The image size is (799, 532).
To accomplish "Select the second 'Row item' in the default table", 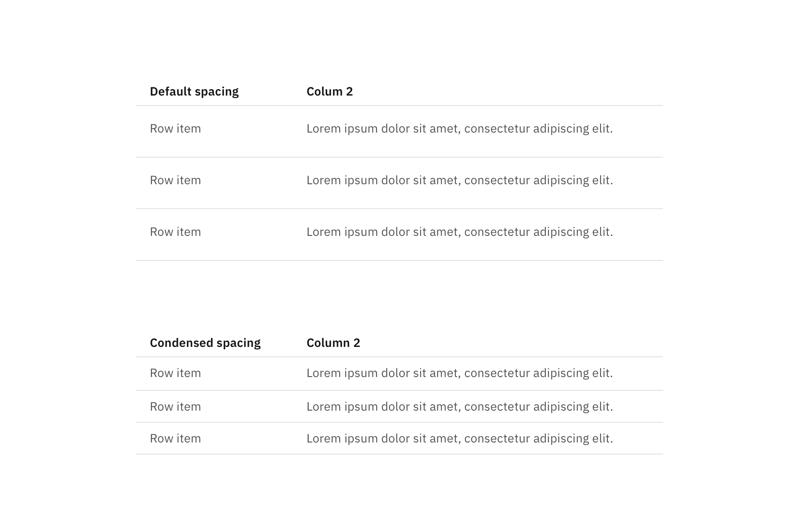I will tap(175, 180).
